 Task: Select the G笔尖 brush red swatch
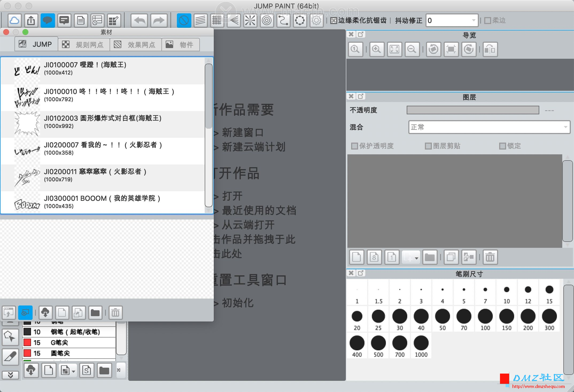27,342
